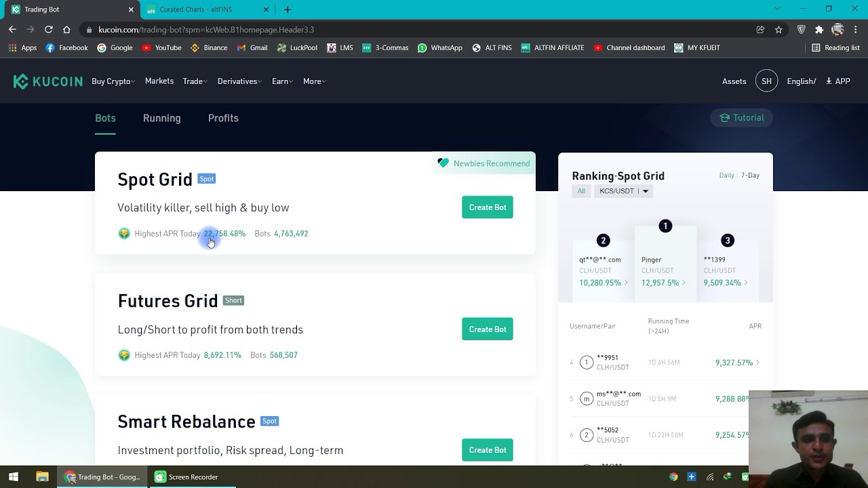
Task: Select the All filter in ranking
Action: [581, 191]
